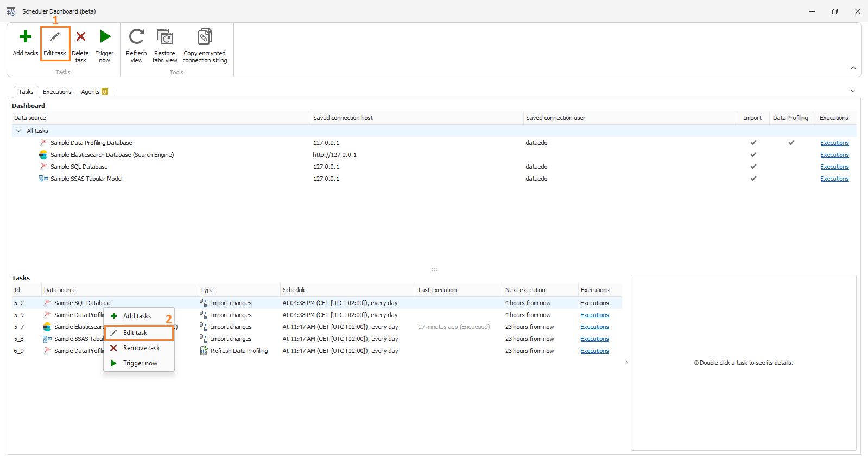Viewport: 868px width, 462px height.
Task: Click the green play icon beside Trigger now in menu
Action: [114, 363]
